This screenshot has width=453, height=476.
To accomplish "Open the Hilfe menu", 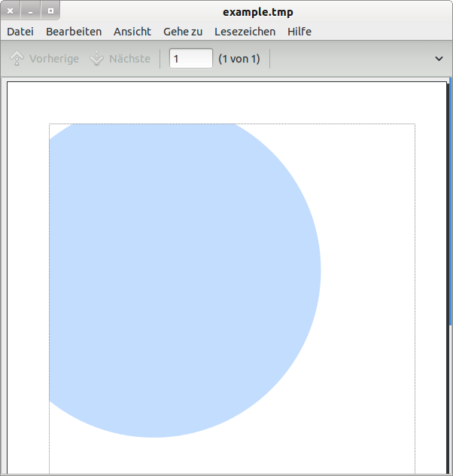I will (x=299, y=32).
